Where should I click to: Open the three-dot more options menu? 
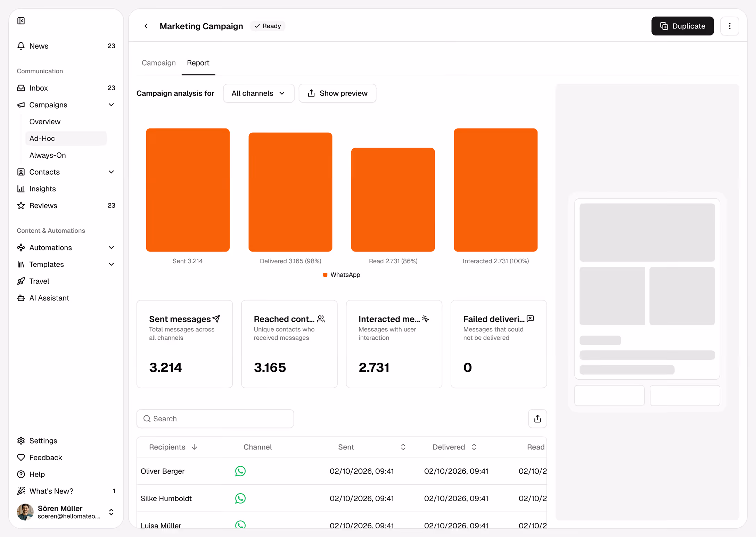730,26
